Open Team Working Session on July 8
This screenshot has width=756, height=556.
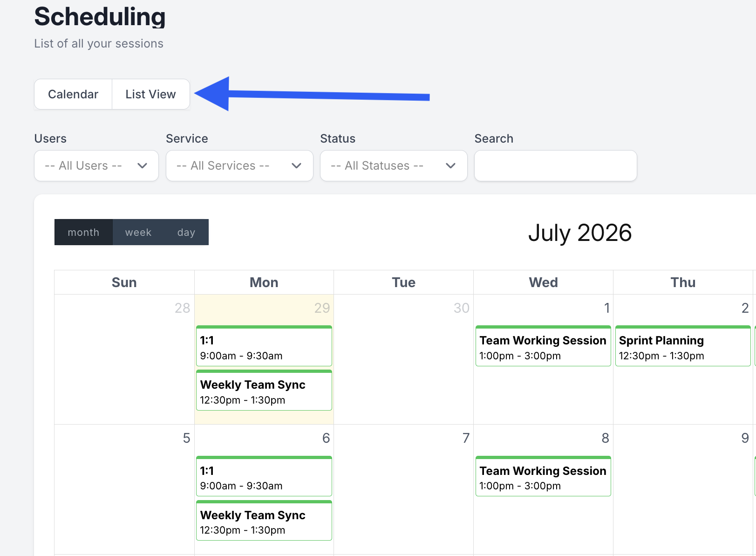543,476
